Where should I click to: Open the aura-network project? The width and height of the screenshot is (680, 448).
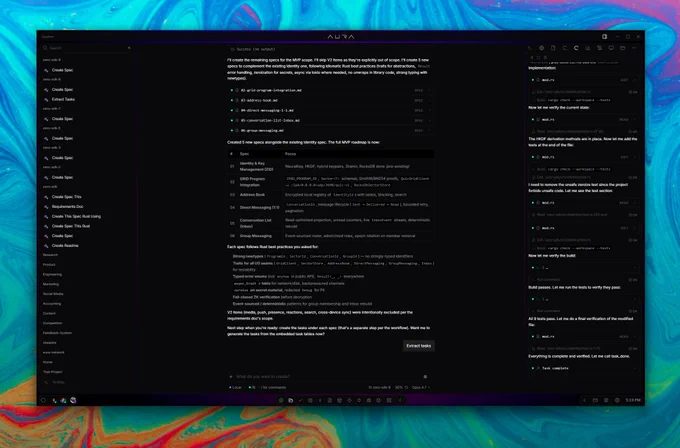(53, 353)
